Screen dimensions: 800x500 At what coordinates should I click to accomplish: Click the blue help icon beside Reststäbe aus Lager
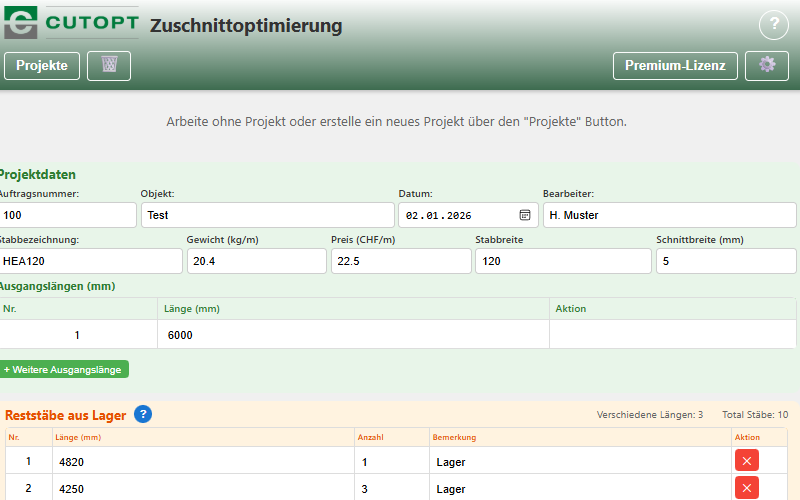(143, 414)
